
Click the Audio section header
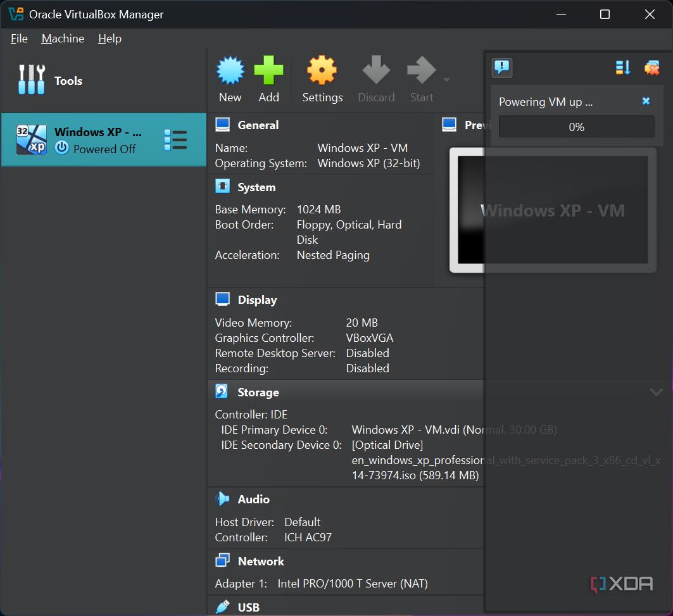(253, 500)
